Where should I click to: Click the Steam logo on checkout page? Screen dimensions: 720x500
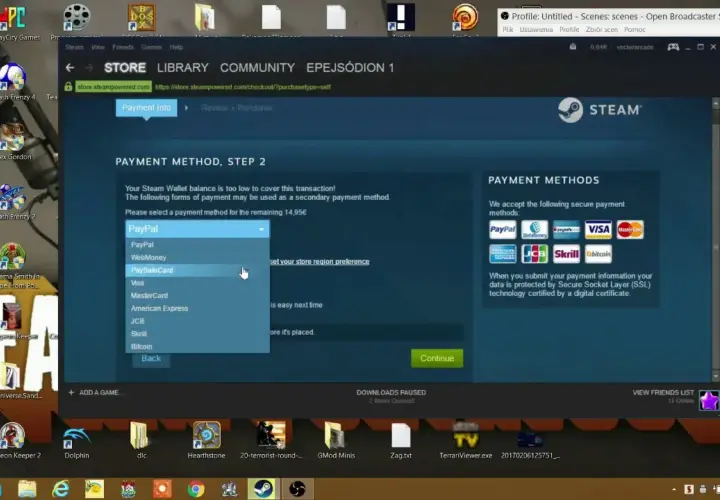click(x=599, y=110)
